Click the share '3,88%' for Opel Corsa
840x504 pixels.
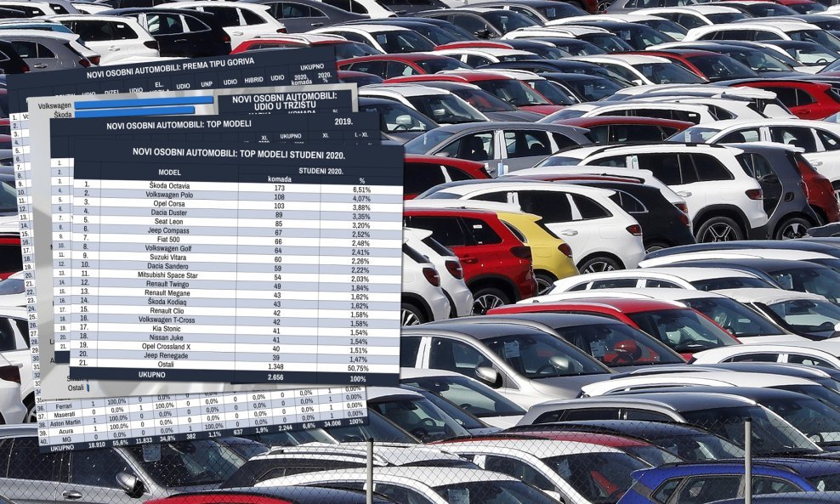coord(361,207)
